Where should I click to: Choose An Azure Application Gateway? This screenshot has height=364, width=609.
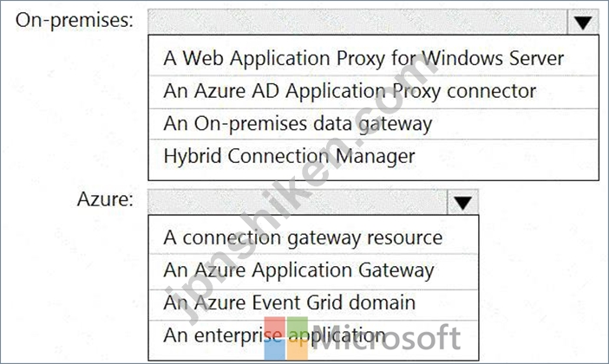(x=313, y=270)
